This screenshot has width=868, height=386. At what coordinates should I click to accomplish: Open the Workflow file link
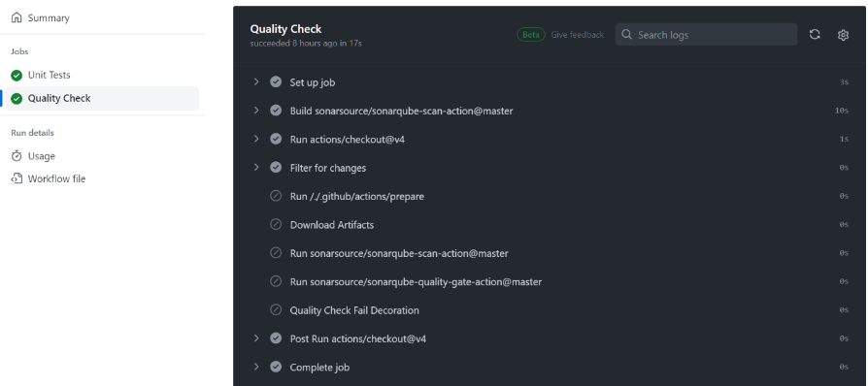coord(56,178)
